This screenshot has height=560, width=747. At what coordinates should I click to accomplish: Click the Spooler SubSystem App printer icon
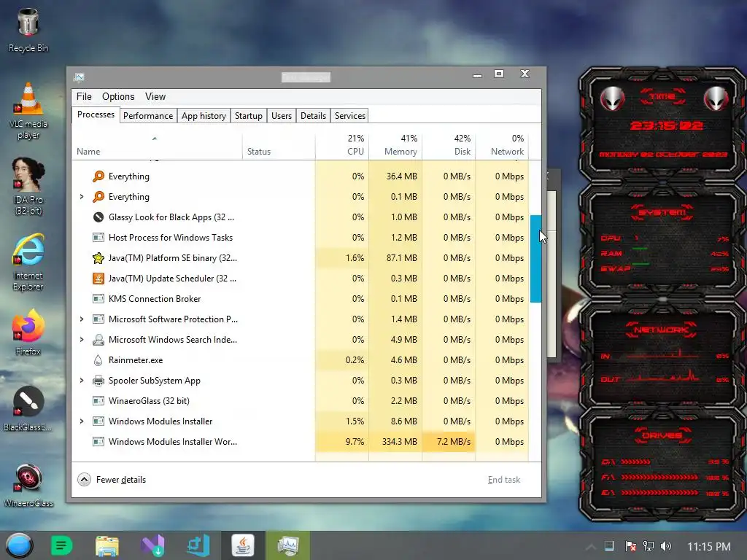[x=98, y=381]
